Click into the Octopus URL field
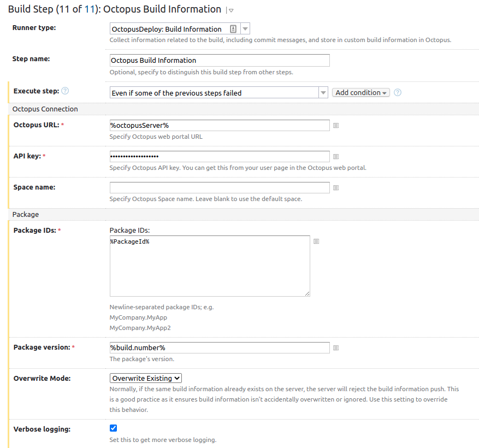 point(220,126)
